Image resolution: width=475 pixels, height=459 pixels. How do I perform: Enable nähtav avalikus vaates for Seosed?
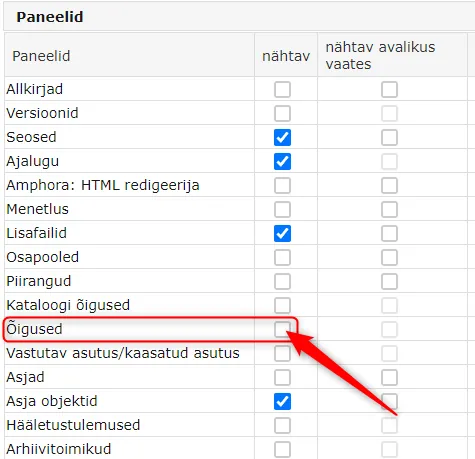click(x=389, y=137)
